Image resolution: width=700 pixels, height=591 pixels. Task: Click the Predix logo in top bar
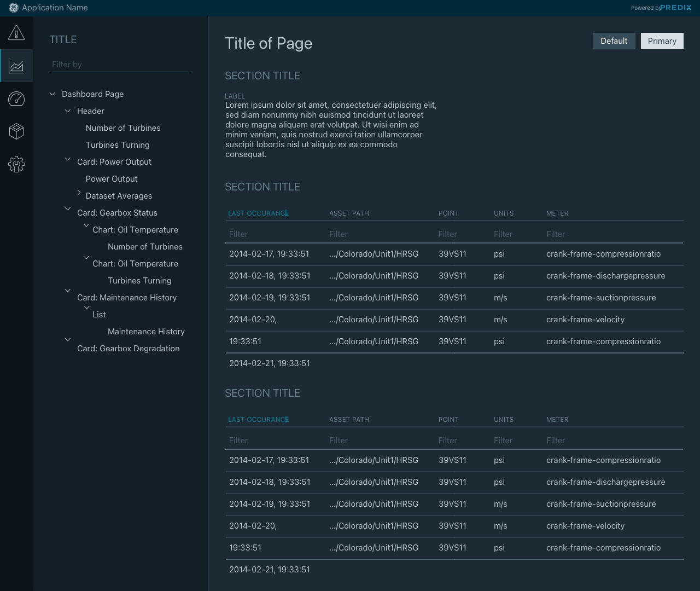pos(675,8)
